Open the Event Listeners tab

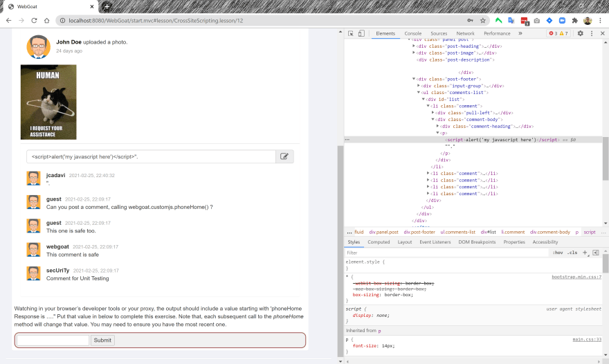(435, 242)
